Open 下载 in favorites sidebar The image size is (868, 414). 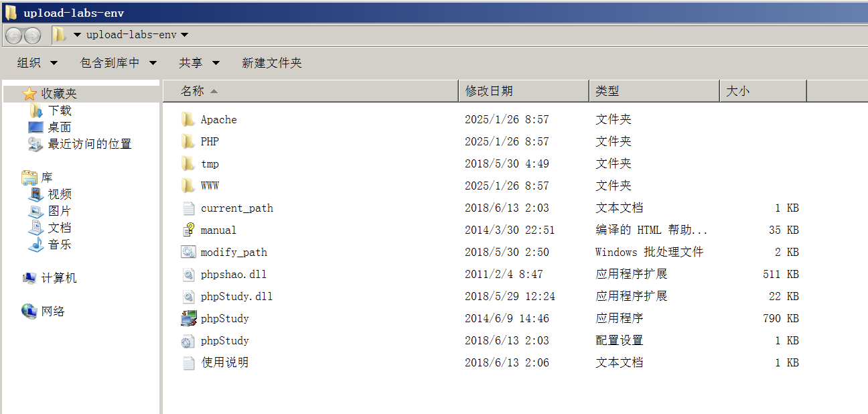click(59, 111)
